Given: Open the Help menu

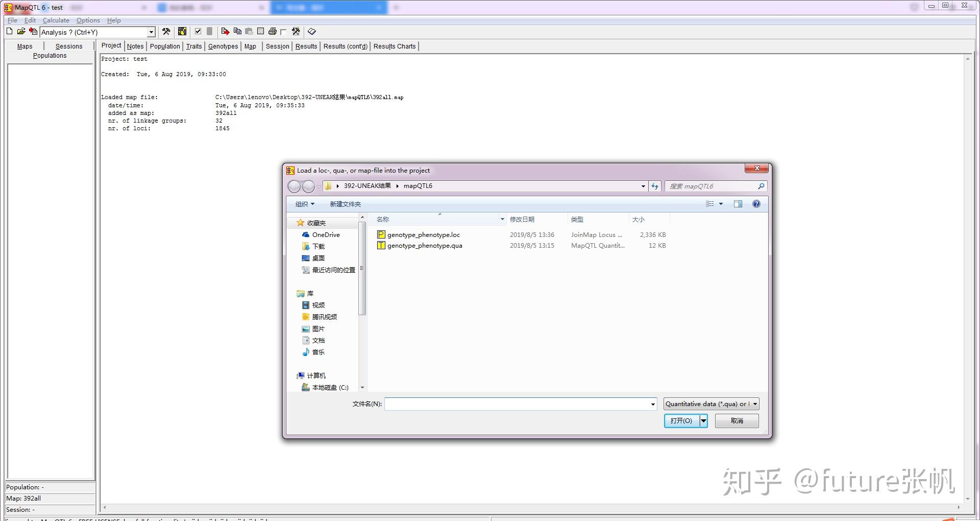Looking at the screenshot, I should pos(114,20).
